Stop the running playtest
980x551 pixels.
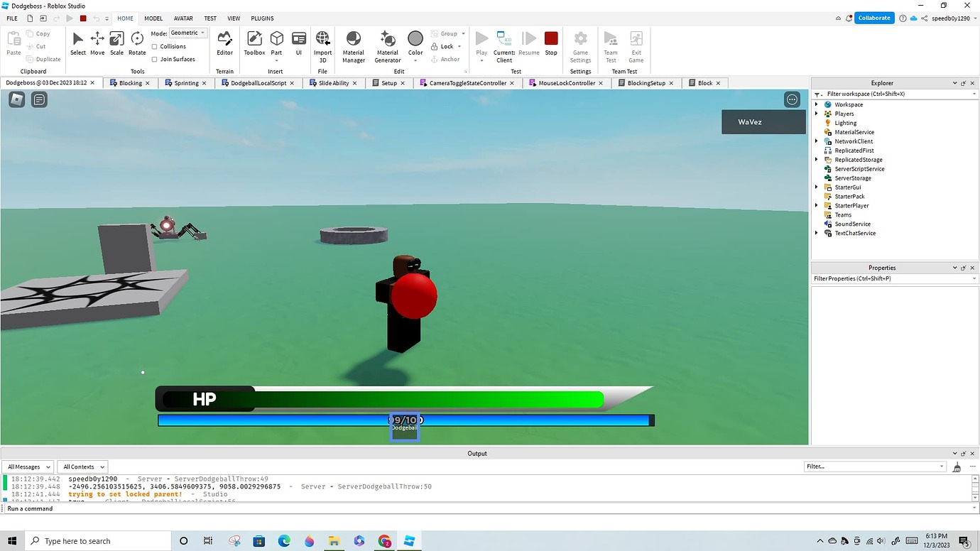pos(551,43)
